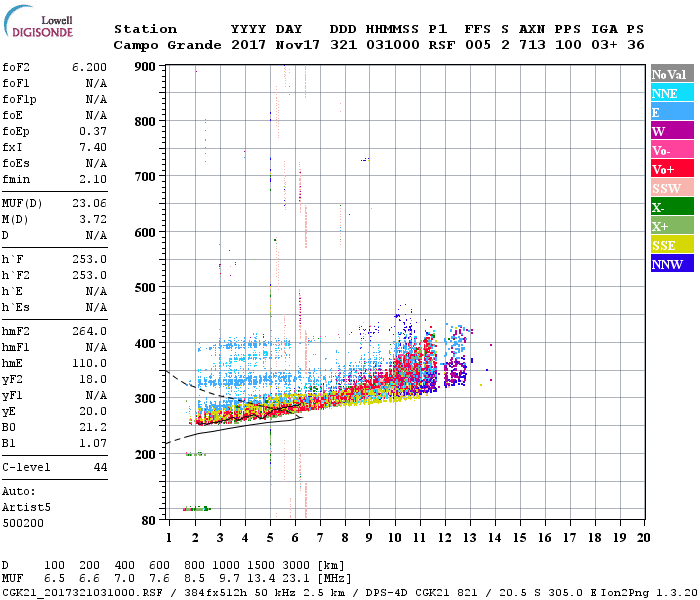700x600 pixels.
Task: Select the Vo+ red legend swatch
Action: (672, 169)
